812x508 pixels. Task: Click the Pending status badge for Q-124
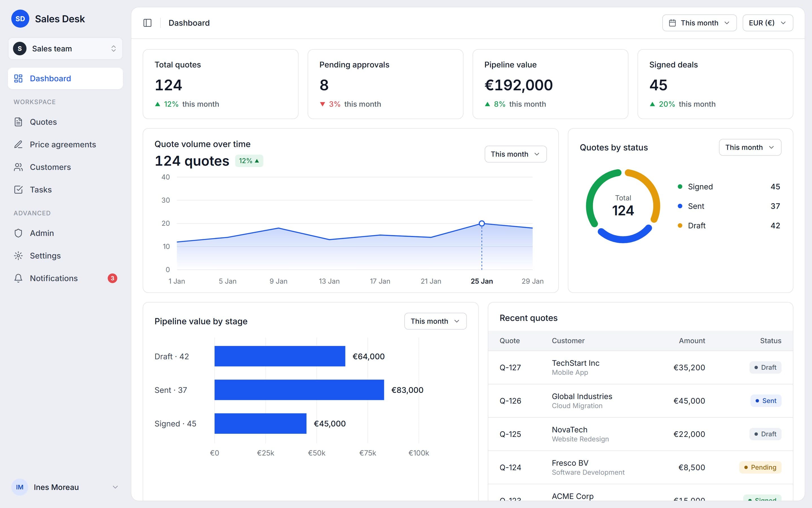(760, 467)
